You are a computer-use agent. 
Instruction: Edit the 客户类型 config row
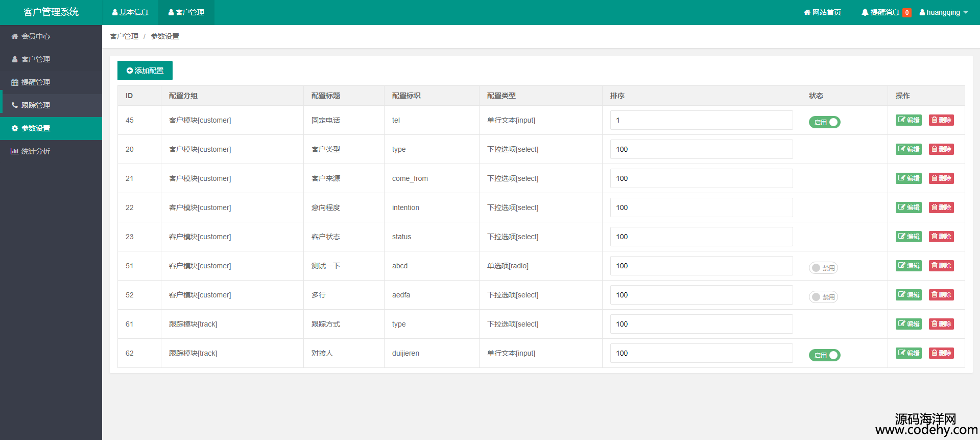(909, 149)
